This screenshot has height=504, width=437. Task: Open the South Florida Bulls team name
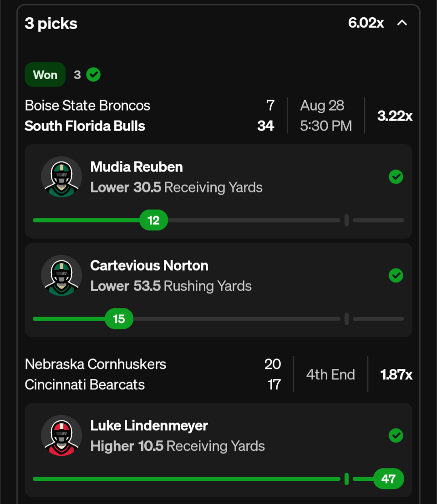pyautogui.click(x=85, y=126)
